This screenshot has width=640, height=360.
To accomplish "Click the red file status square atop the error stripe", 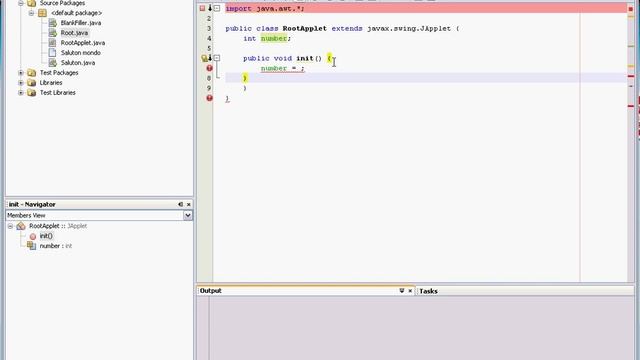I will [x=631, y=9].
